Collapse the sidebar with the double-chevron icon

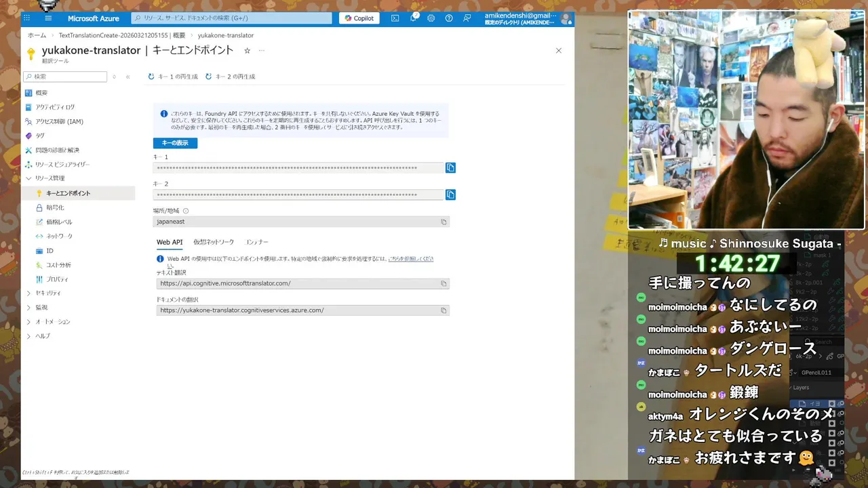(127, 77)
